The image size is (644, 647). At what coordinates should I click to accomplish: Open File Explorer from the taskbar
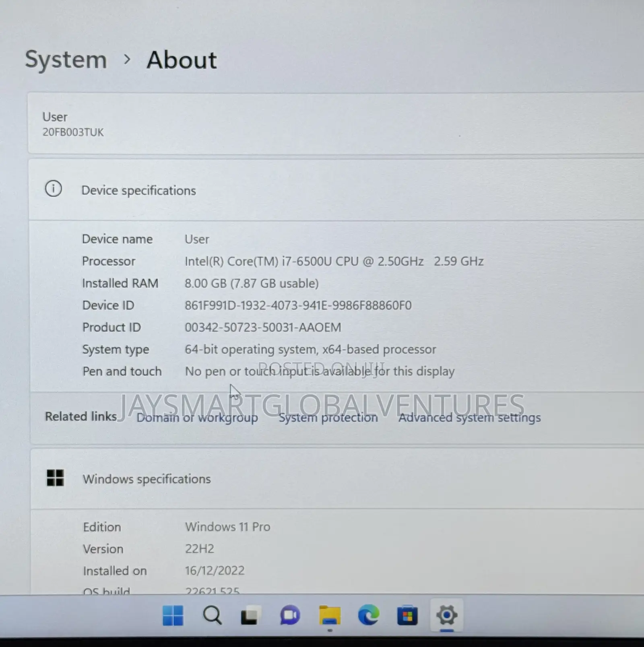click(330, 616)
